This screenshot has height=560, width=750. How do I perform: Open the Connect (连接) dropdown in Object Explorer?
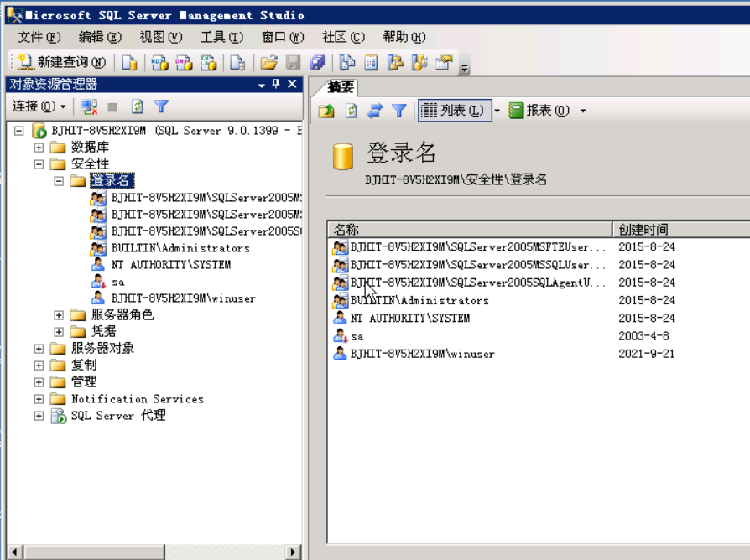point(39,106)
